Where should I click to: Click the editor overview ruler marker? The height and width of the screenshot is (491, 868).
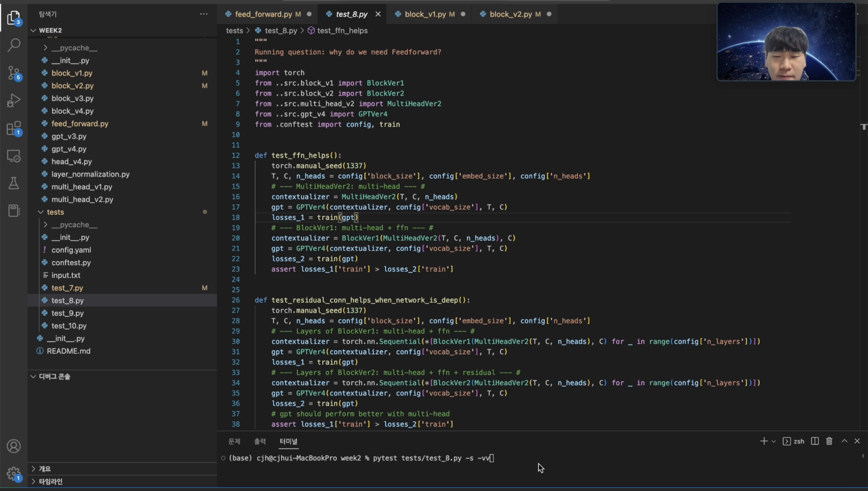click(863, 127)
